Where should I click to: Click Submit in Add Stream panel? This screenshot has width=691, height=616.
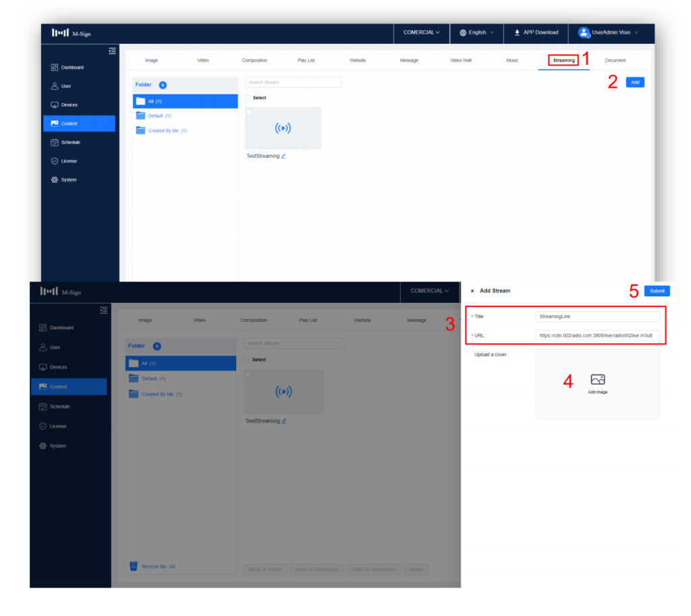[x=657, y=291]
